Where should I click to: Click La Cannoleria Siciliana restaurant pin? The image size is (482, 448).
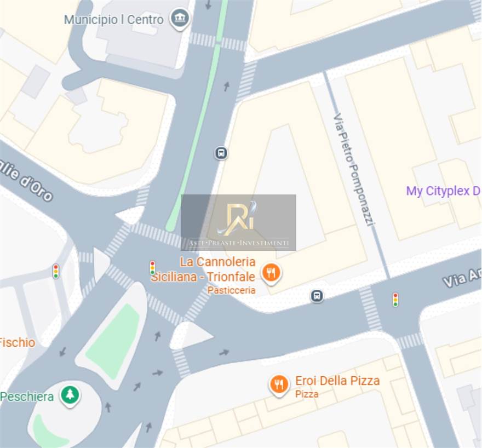(271, 273)
